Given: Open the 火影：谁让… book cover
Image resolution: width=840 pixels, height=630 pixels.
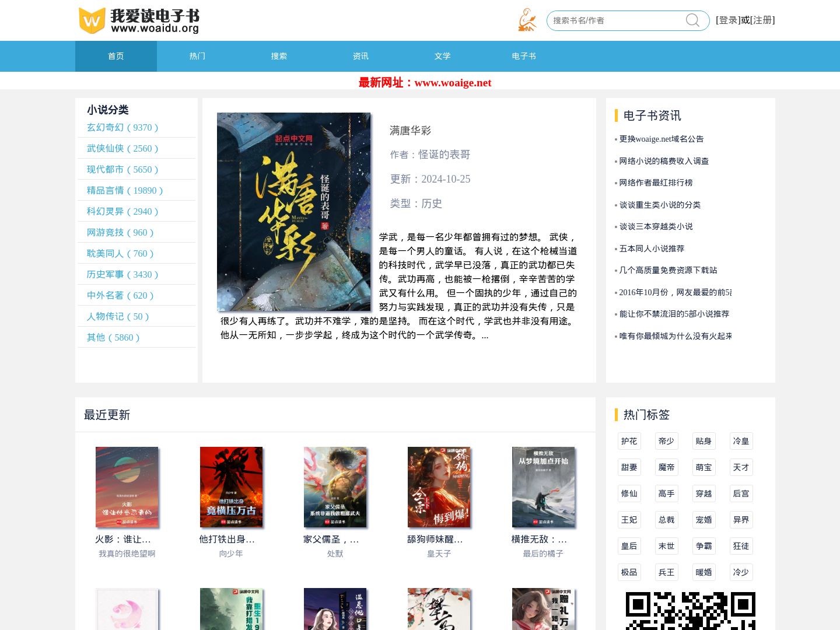Looking at the screenshot, I should (x=127, y=487).
